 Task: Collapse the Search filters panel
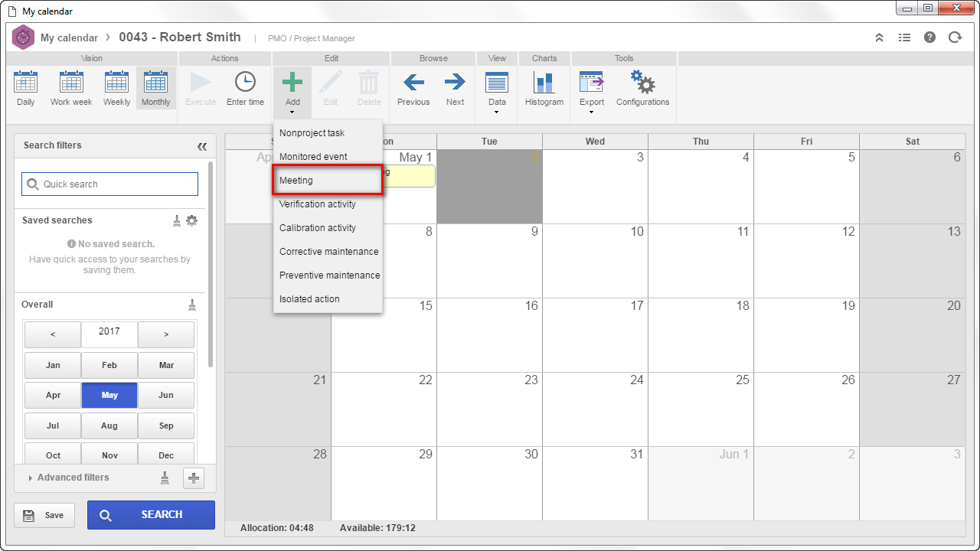click(202, 146)
